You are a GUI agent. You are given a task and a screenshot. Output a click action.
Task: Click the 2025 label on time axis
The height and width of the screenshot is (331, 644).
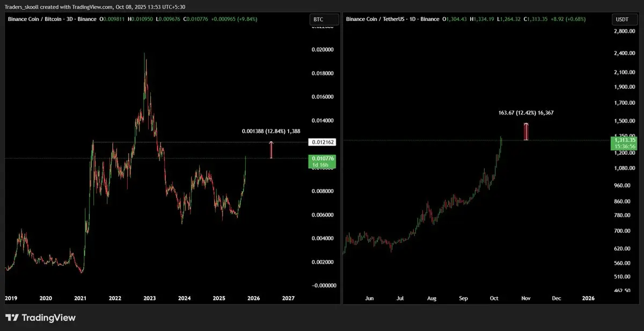218,298
